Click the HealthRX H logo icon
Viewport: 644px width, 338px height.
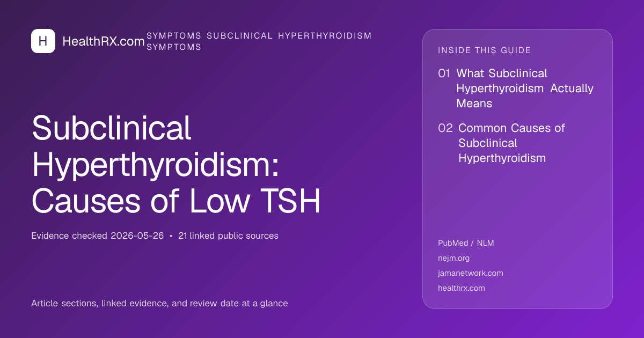(43, 41)
